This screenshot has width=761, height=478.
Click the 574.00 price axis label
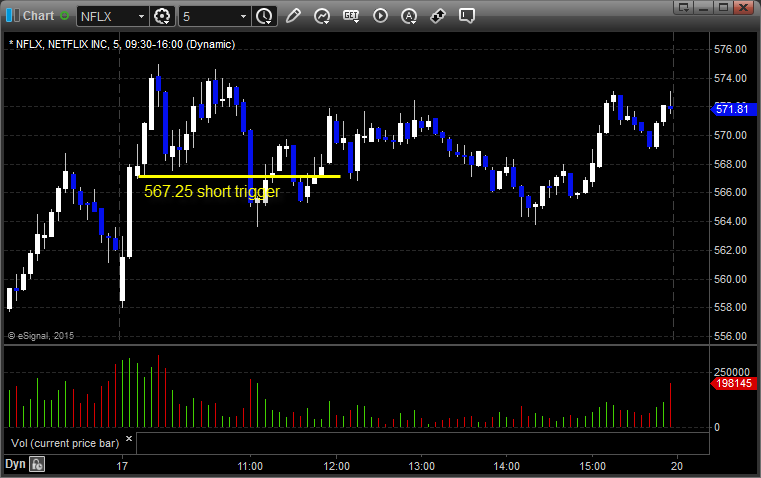[x=730, y=78]
